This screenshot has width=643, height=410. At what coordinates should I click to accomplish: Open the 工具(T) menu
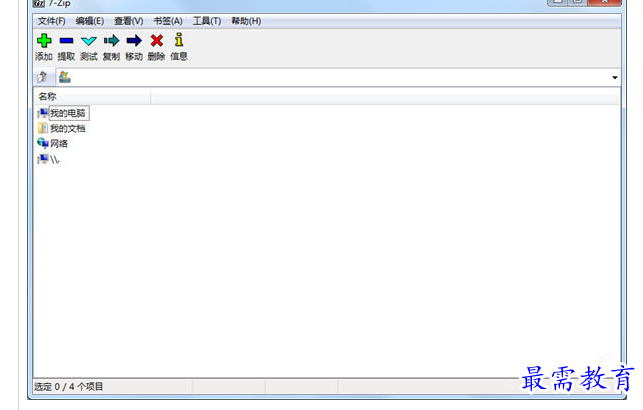207,21
